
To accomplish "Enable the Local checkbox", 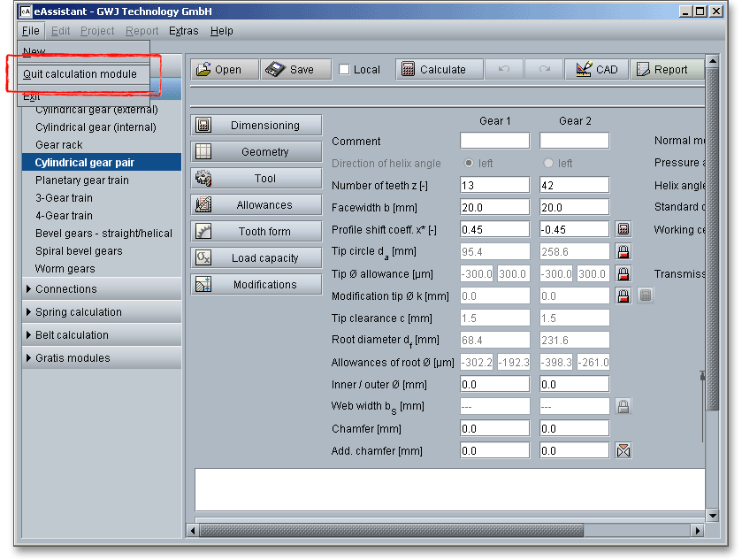I will tap(345, 70).
